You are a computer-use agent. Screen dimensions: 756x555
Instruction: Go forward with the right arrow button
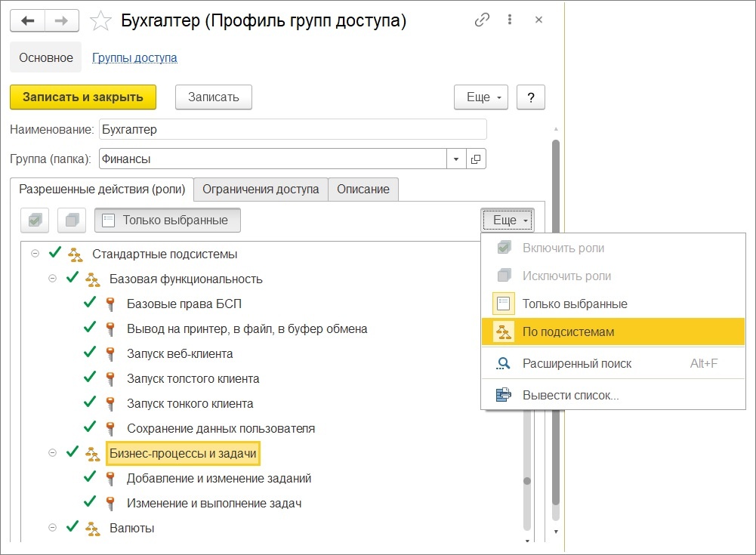coord(62,20)
